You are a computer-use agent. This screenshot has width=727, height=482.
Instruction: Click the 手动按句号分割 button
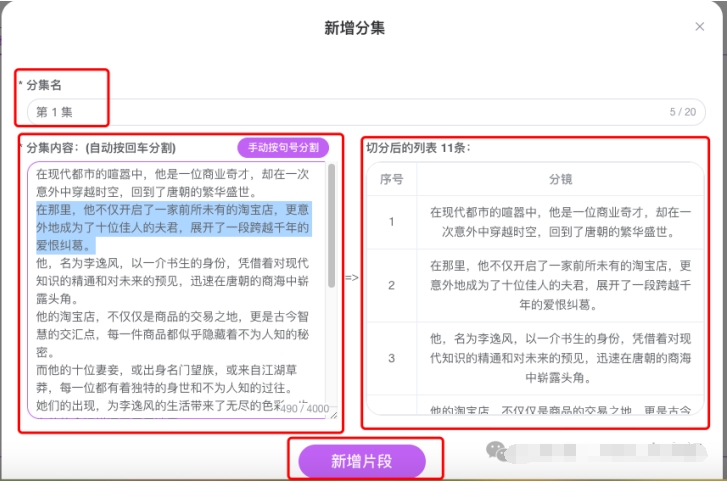[x=283, y=148]
